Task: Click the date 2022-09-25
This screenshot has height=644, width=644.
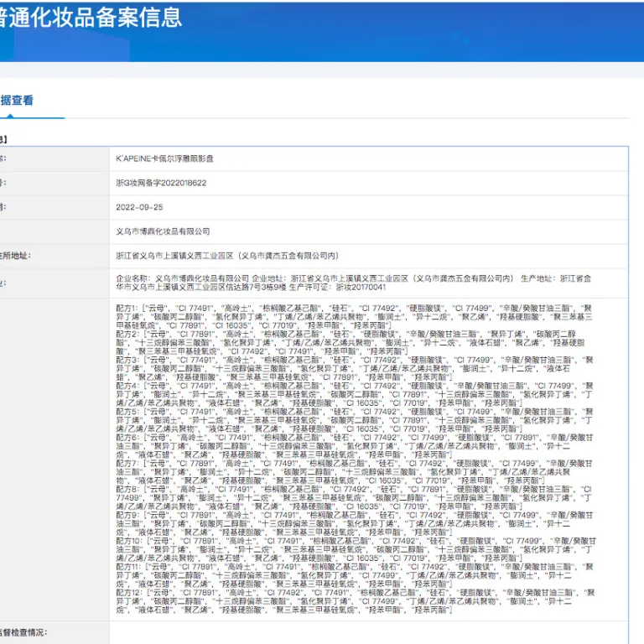Action: click(x=139, y=207)
